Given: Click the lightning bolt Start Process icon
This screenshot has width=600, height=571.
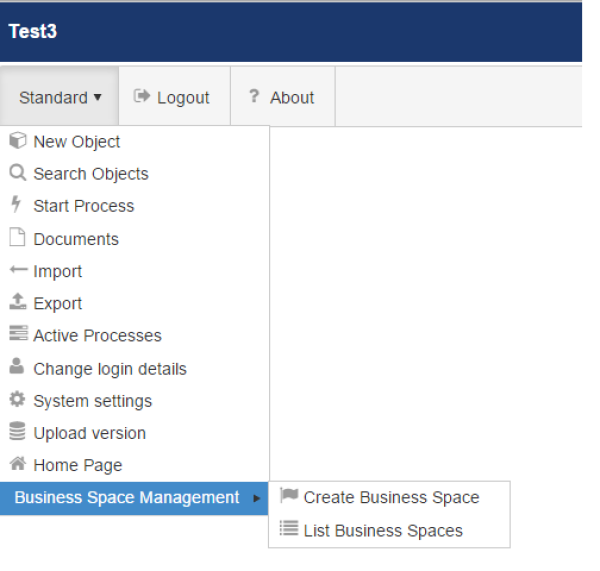Looking at the screenshot, I should [x=16, y=205].
